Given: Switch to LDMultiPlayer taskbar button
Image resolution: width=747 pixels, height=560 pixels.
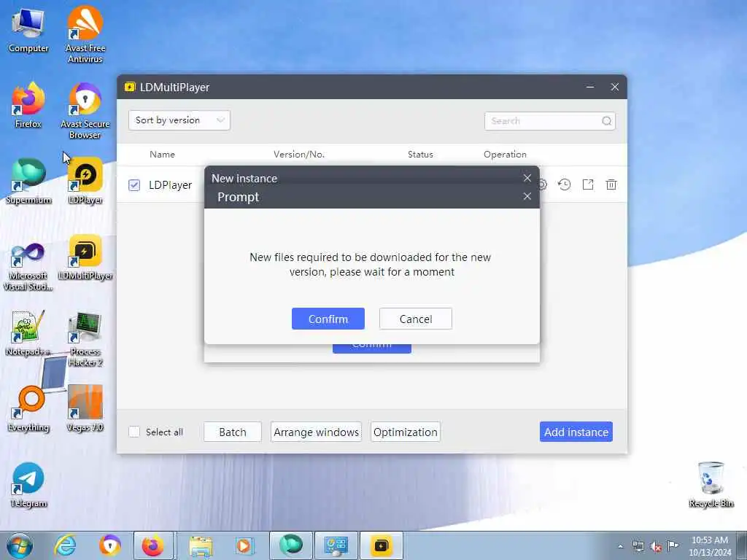Looking at the screenshot, I should click(381, 545).
